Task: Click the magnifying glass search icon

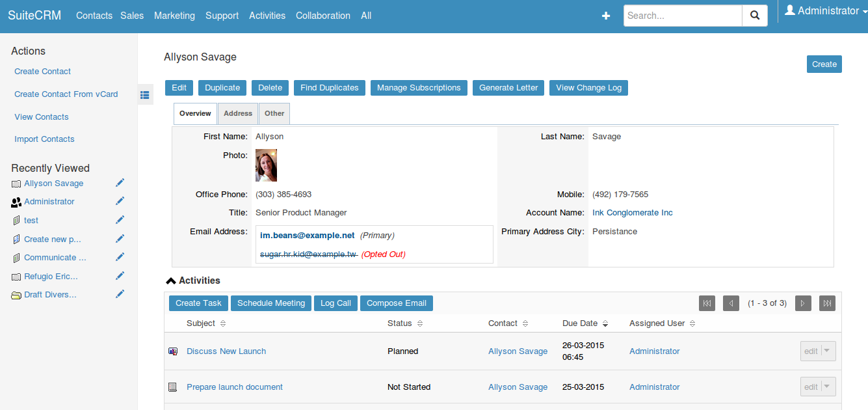Action: (x=754, y=15)
